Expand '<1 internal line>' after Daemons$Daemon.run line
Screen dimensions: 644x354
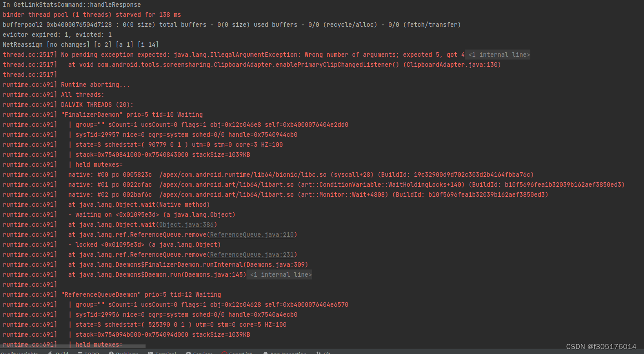(x=279, y=274)
